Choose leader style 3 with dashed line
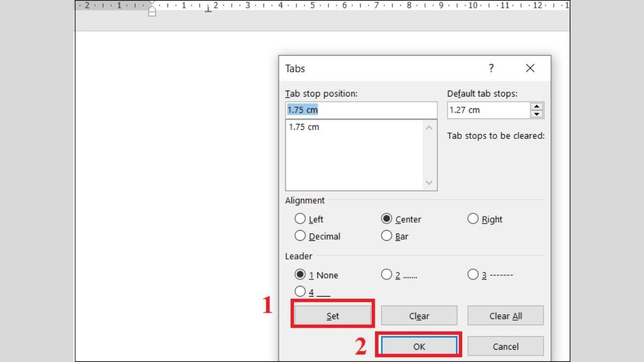 473,275
